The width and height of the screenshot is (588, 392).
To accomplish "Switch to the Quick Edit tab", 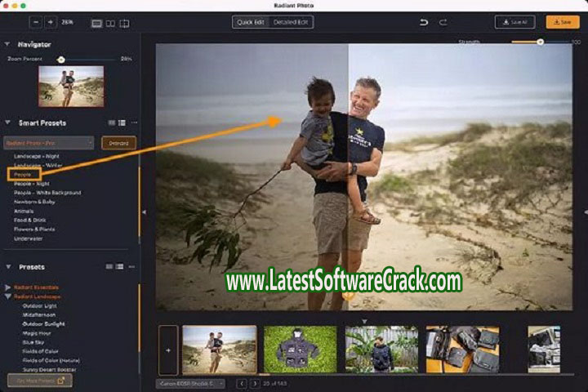I will (250, 22).
